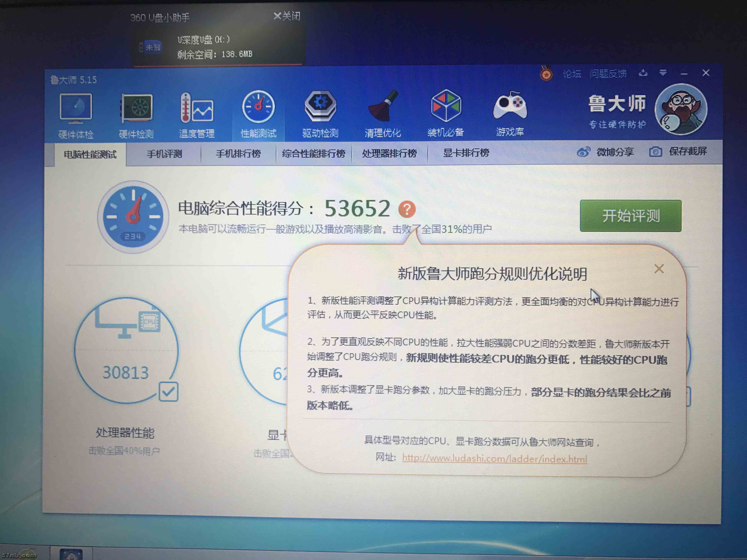Click the 击败全国40%用户 text

pyautogui.click(x=124, y=451)
